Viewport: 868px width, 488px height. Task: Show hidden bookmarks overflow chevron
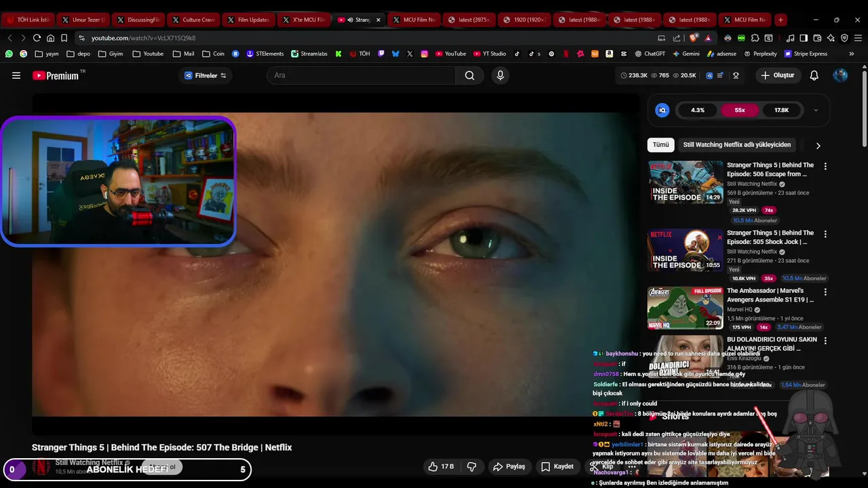tap(852, 54)
